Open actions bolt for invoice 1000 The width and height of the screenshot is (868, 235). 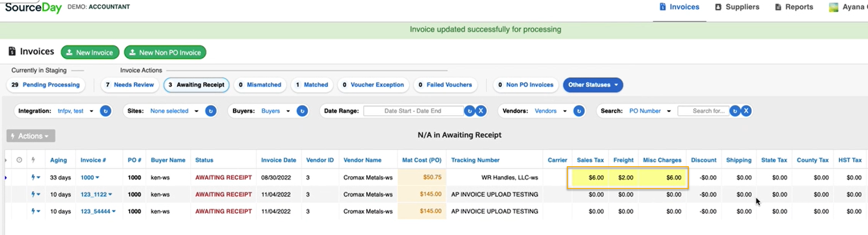coord(35,177)
